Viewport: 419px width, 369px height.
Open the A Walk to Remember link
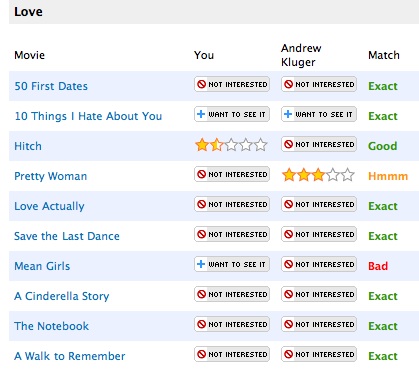pos(70,356)
